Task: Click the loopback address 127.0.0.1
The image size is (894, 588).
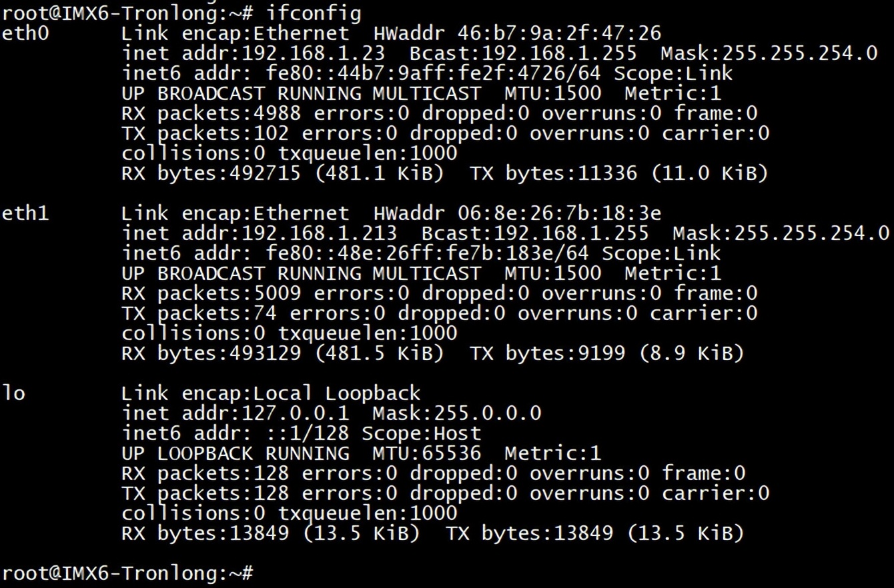Action: coord(296,413)
